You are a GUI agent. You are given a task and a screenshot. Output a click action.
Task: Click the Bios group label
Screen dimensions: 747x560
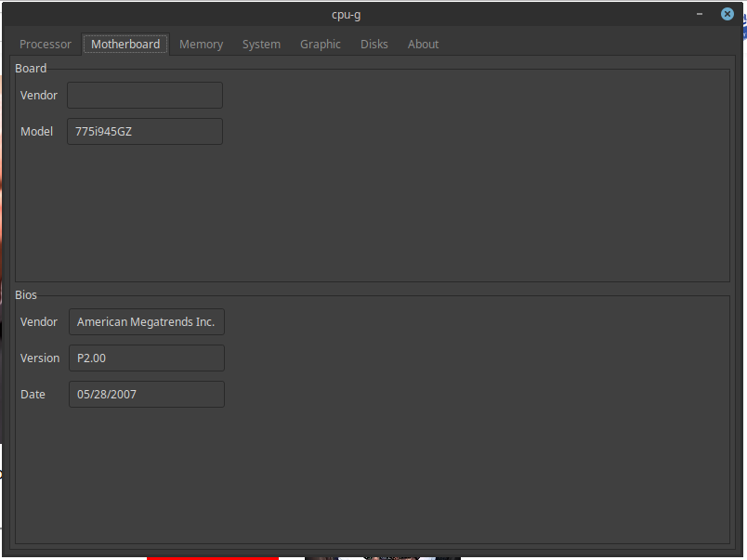(26, 295)
